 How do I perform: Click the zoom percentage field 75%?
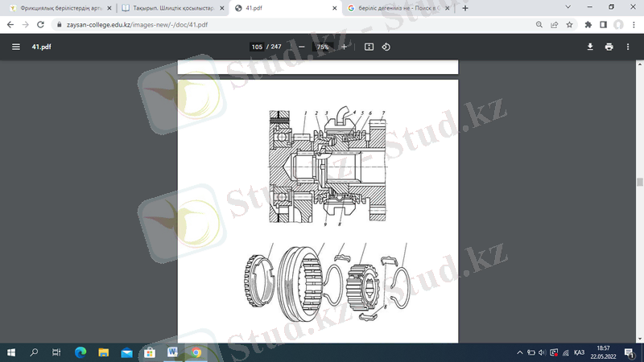coord(323,47)
